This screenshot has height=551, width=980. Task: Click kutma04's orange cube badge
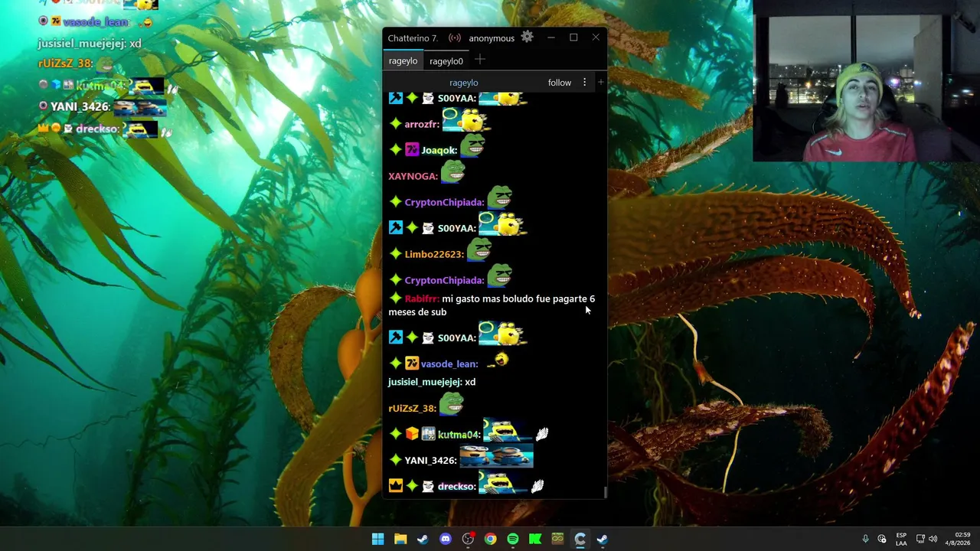click(x=412, y=434)
